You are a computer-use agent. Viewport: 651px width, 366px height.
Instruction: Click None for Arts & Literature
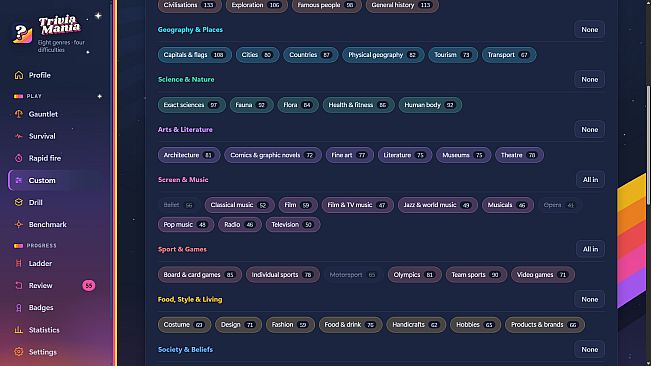(x=590, y=129)
